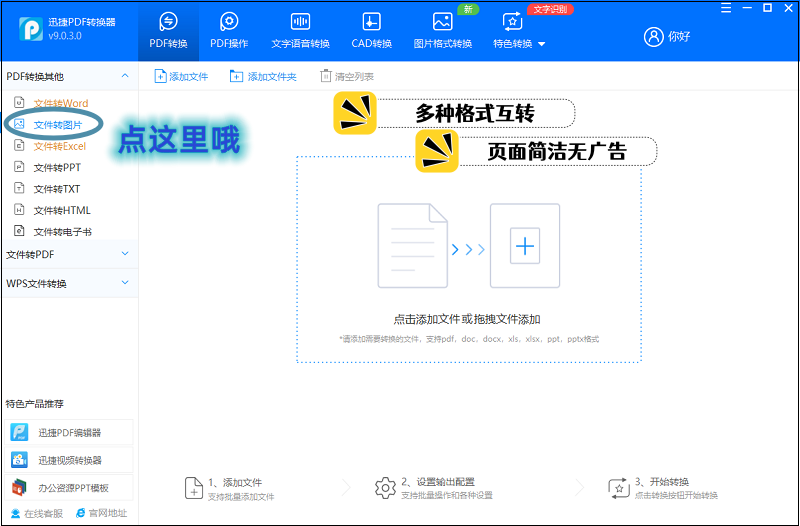Click 点击添加文件或拖拽文件添加 text
Image resolution: width=800 pixels, height=526 pixels.
pos(467,320)
